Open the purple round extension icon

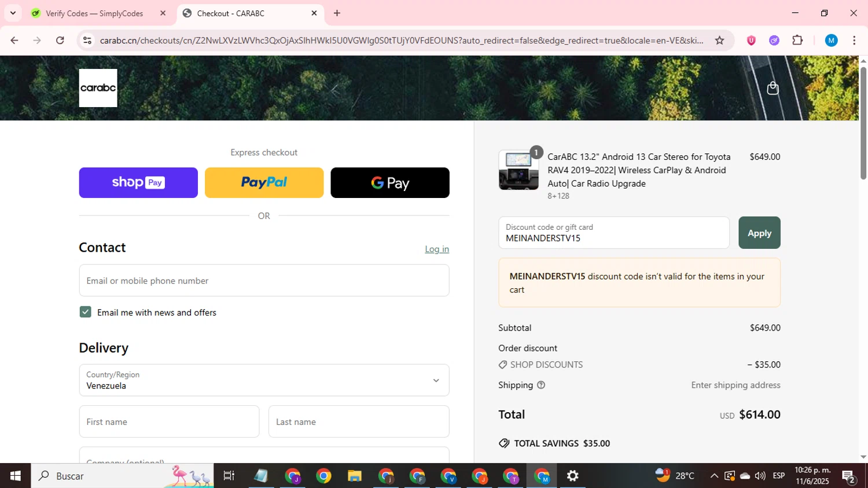click(774, 41)
